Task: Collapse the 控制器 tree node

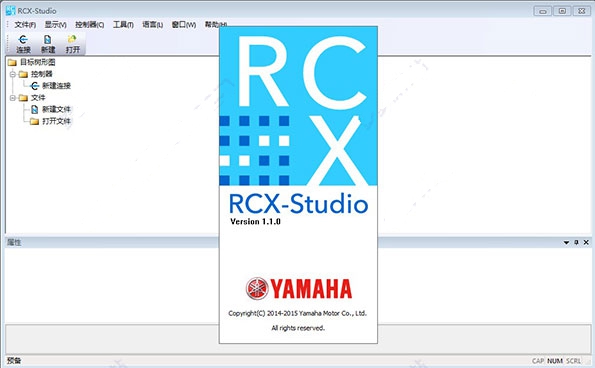Action: (x=13, y=74)
